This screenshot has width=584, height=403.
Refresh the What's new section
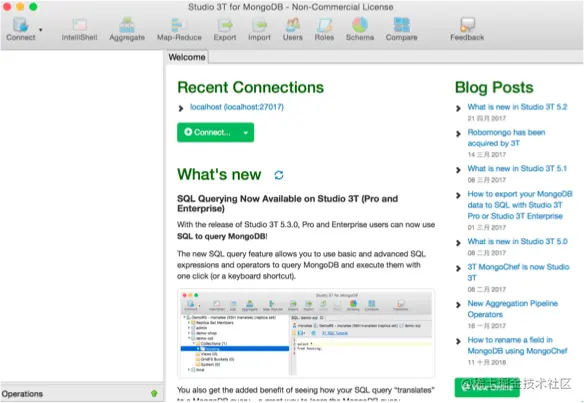(x=279, y=175)
